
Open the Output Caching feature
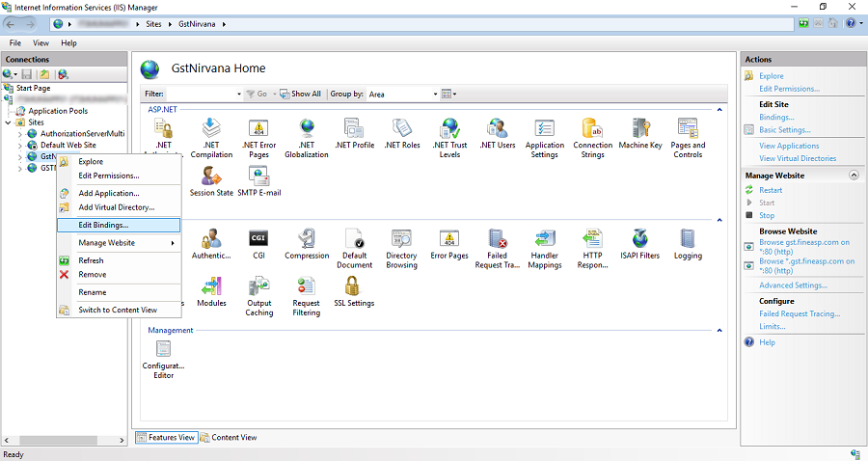tap(259, 297)
